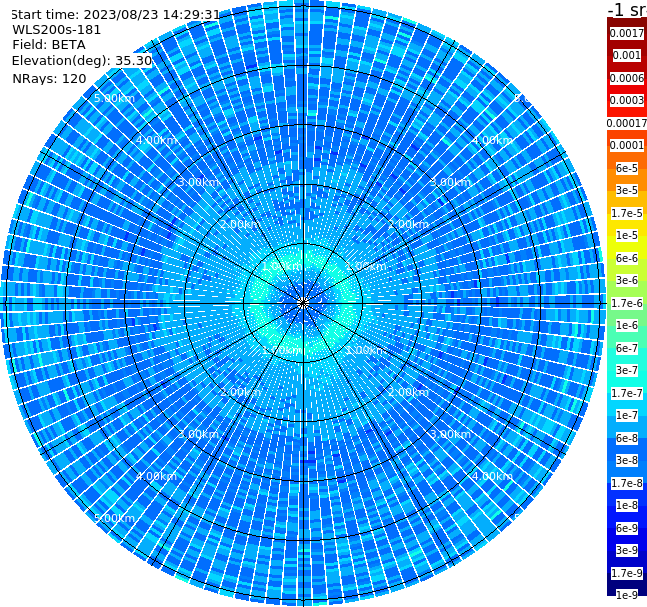Select the southeast 2.00km range label
This screenshot has height=607, width=647.
(x=408, y=392)
